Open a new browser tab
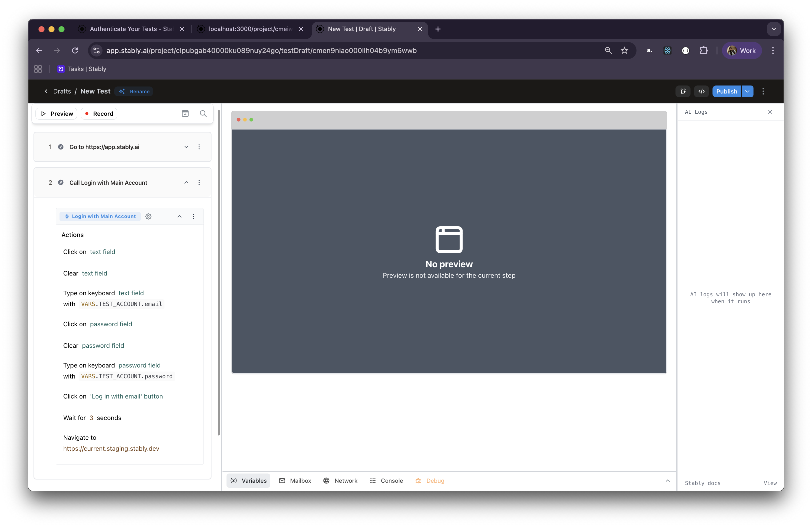Screen dimensions: 812x528 [438, 29]
